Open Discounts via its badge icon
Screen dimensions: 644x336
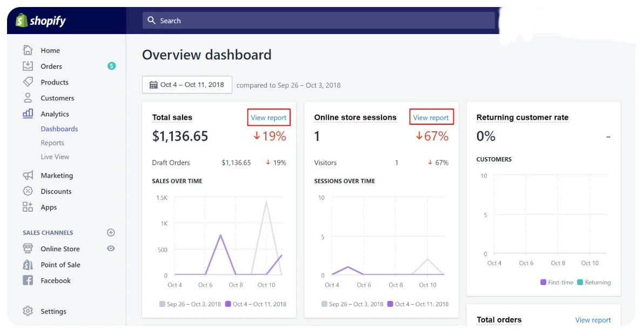[x=28, y=191]
